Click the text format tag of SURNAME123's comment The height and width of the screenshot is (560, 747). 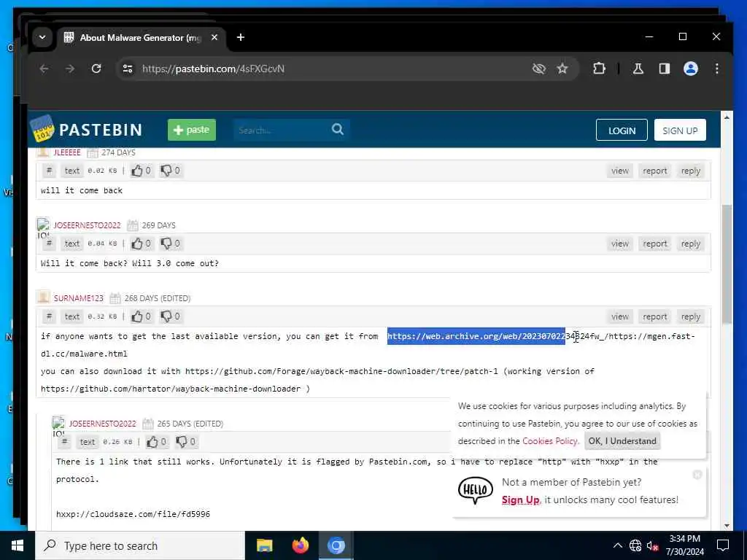pos(72,316)
